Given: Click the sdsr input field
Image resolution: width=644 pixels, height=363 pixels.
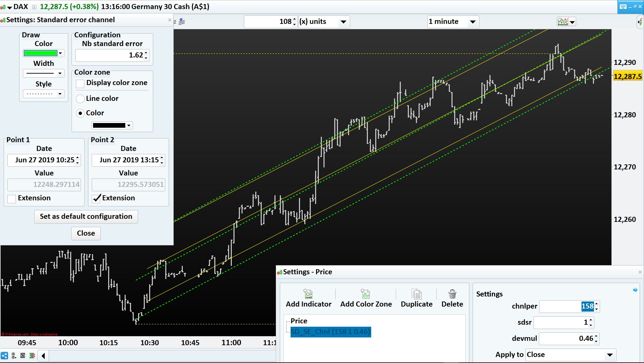Looking at the screenshot, I should [x=561, y=323].
